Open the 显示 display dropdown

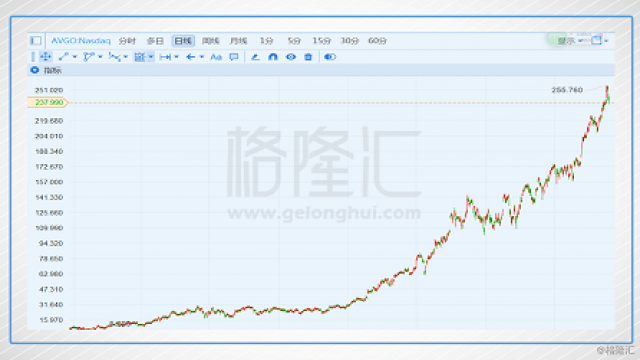(x=570, y=41)
